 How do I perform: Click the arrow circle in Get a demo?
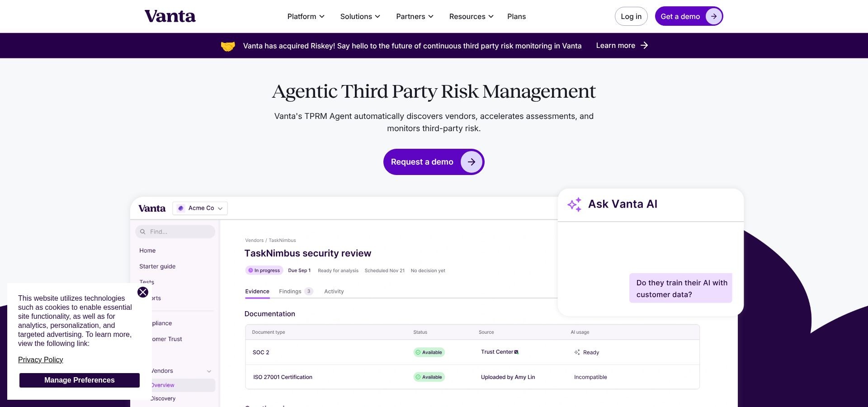(713, 16)
